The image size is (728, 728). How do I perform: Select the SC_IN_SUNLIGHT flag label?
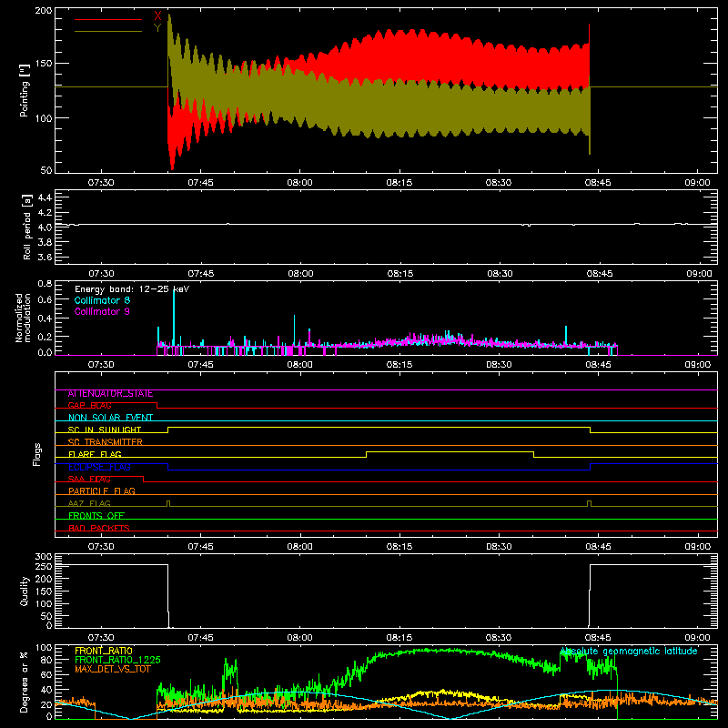105,430
